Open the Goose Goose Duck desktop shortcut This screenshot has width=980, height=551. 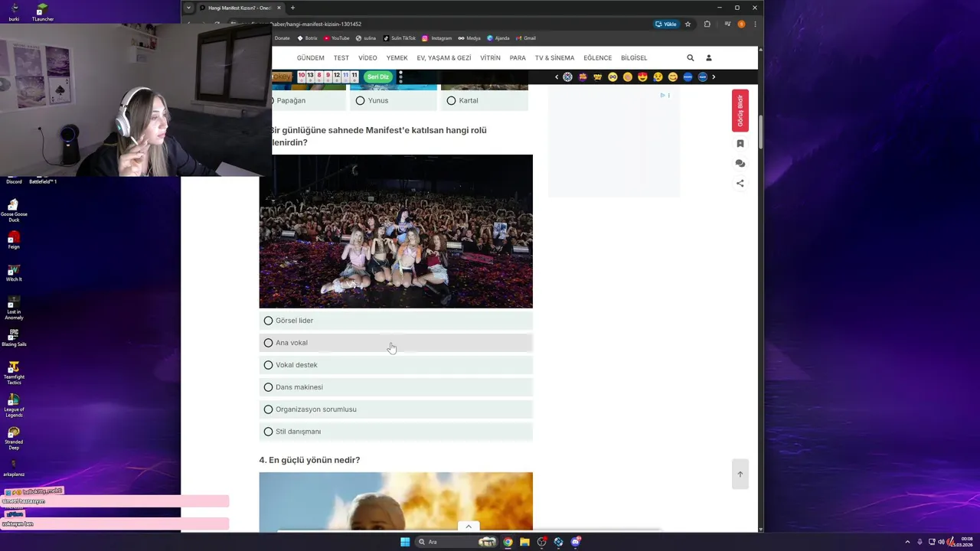pyautogui.click(x=14, y=210)
